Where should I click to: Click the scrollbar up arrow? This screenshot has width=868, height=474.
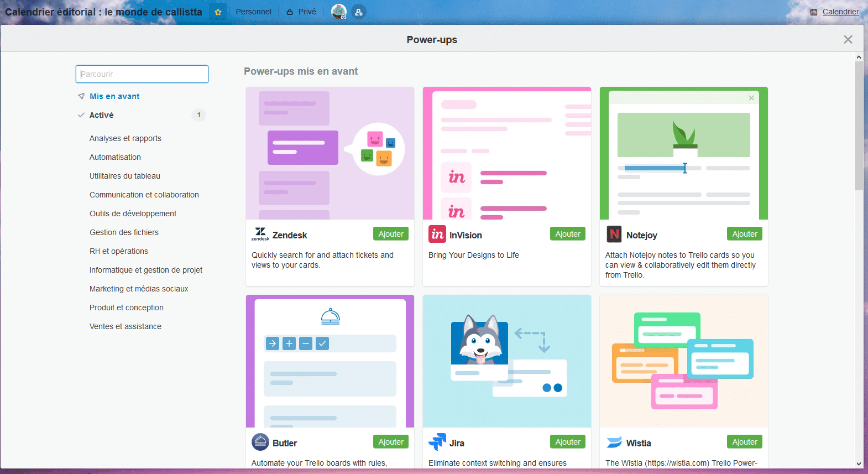(859, 57)
